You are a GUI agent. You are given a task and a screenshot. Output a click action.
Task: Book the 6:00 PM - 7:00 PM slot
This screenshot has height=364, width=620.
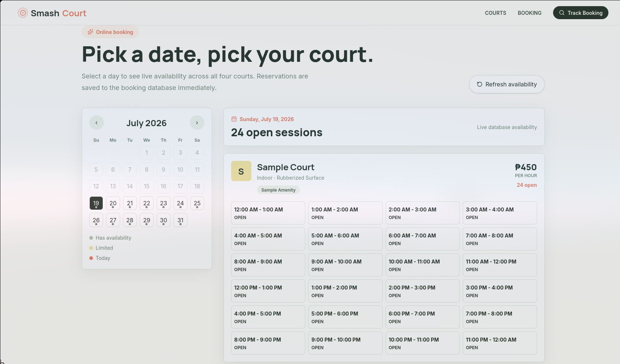(x=422, y=317)
